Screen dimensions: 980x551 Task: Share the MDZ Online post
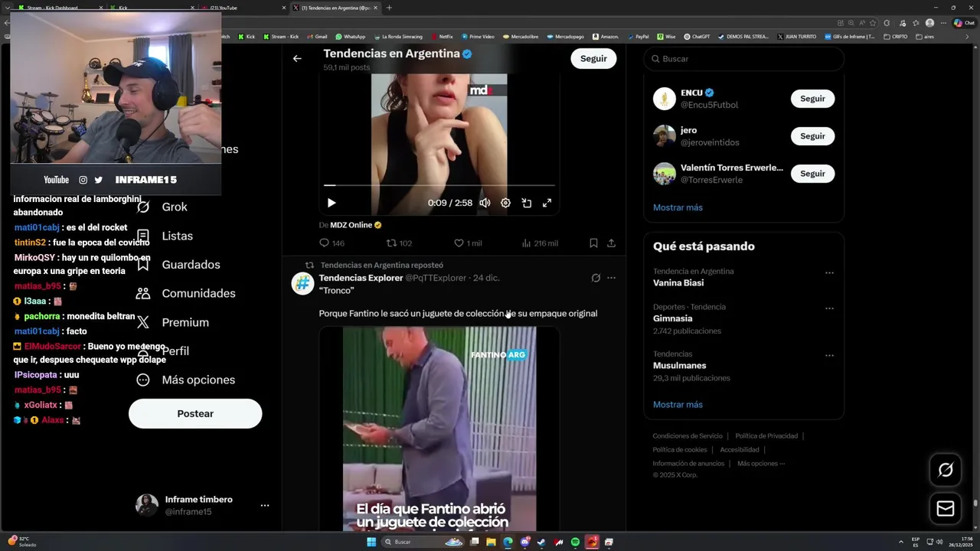611,243
